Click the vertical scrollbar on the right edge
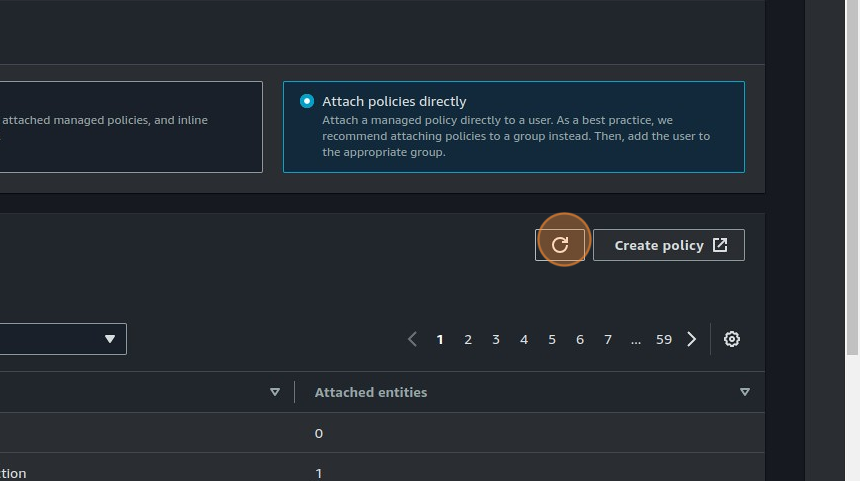Image resolution: width=860 pixels, height=481 pixels. coord(853,200)
